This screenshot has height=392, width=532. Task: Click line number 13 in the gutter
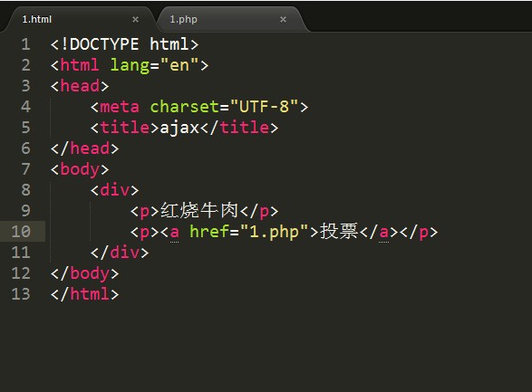[21, 294]
